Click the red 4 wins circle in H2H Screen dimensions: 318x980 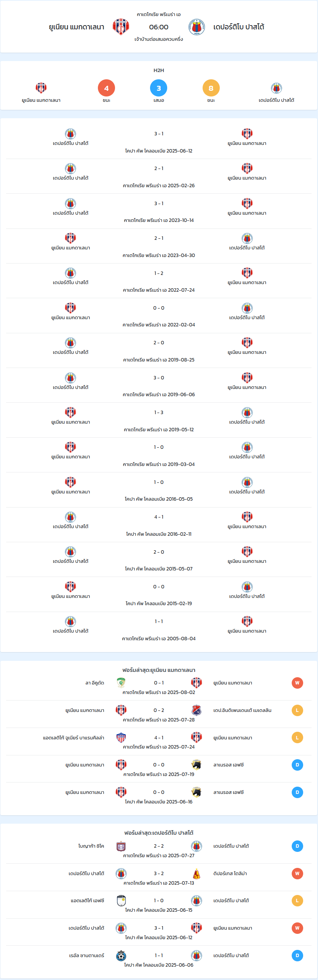[x=106, y=88]
